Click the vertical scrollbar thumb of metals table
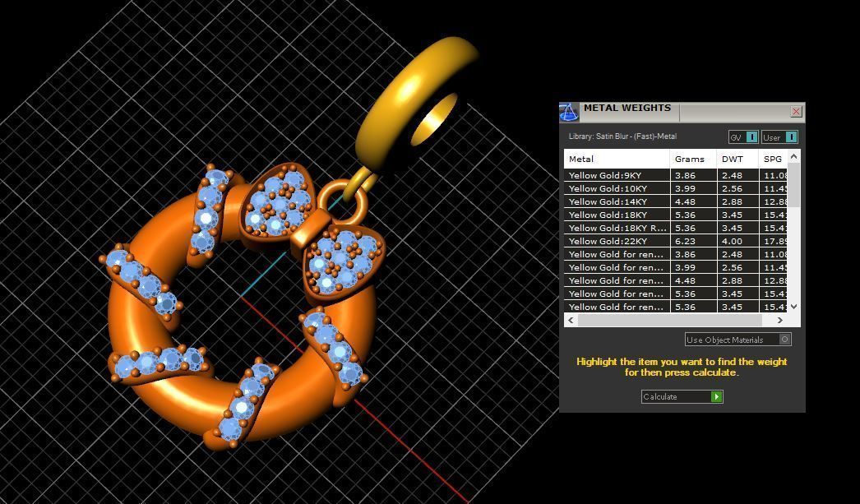Screen dimensions: 860x504 (793, 185)
